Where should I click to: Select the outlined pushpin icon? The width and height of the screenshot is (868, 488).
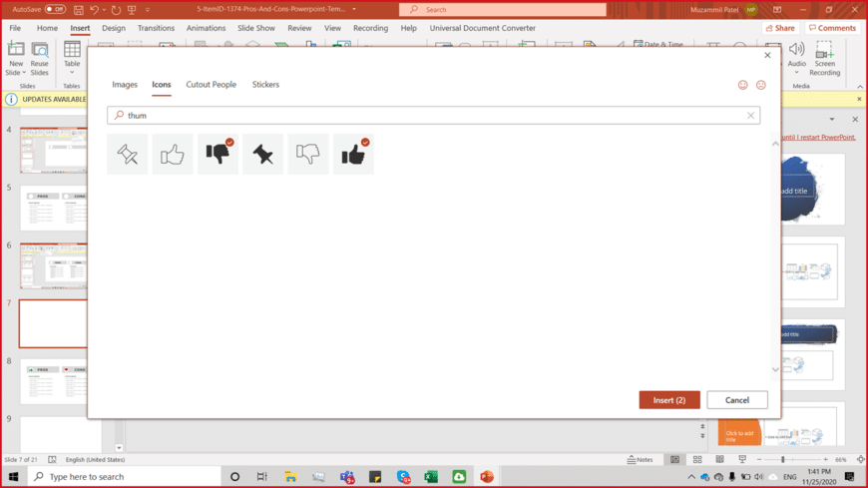127,154
